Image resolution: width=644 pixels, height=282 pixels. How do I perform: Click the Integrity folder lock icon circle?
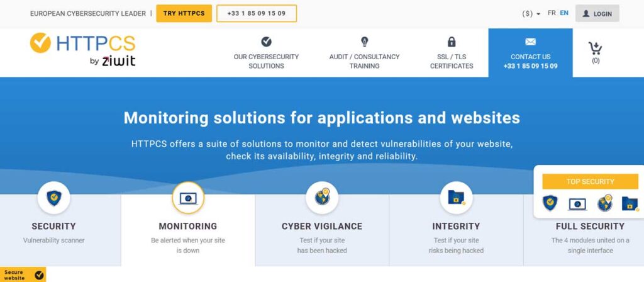click(x=456, y=198)
